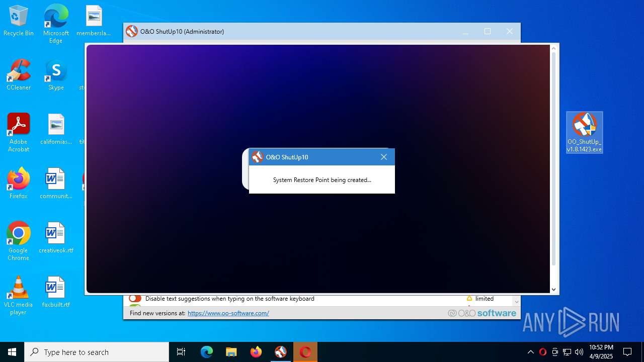Click the O&O ShutUp10 main window title icon
This screenshot has width=644, height=362.
132,31
